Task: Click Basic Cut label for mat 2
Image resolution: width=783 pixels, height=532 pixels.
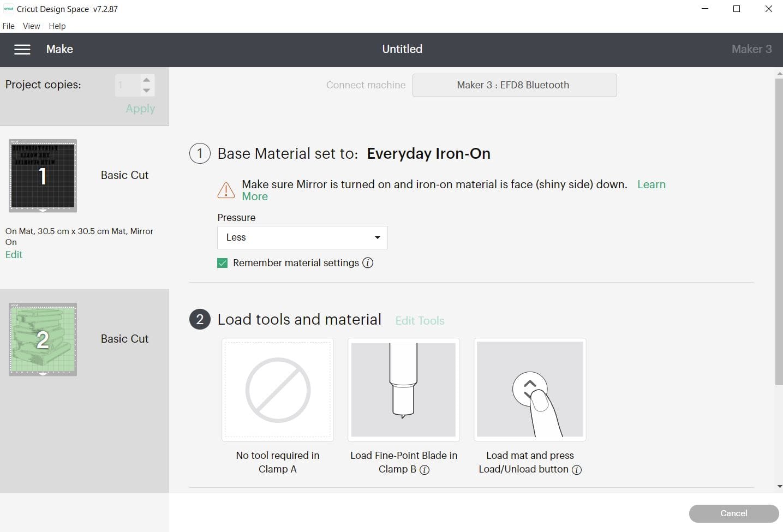Action: tap(124, 339)
